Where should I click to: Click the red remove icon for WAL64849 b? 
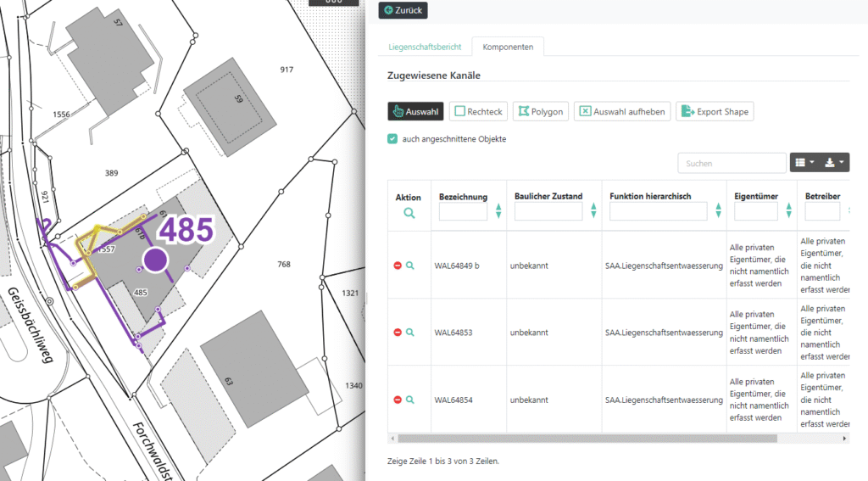[x=398, y=266]
